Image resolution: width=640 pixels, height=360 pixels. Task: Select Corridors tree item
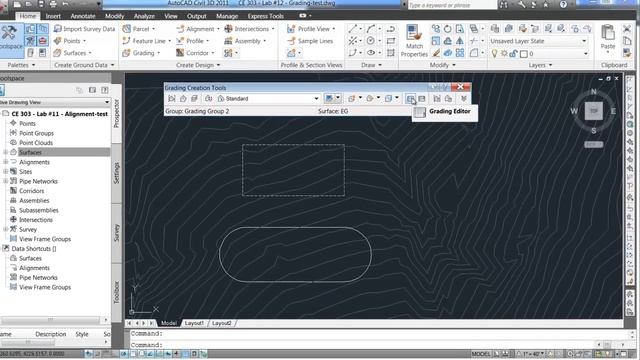click(x=31, y=191)
